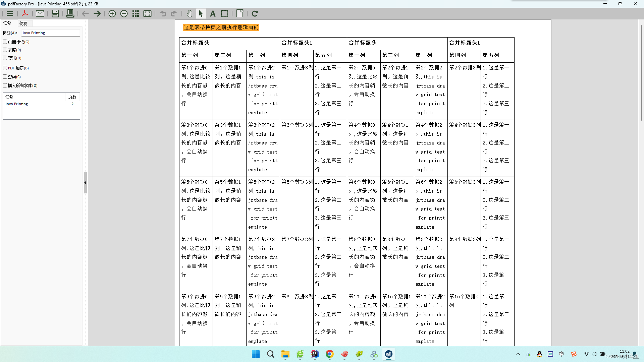Send the PDF by email icon
Screen dimensions: 644x362
40,14
